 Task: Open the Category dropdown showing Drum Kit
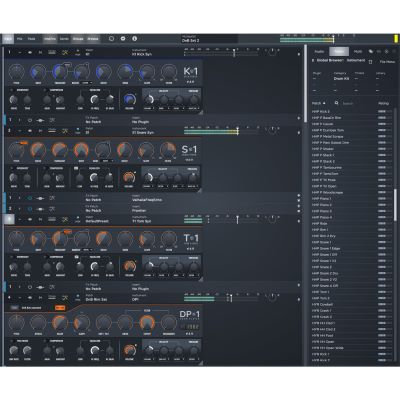click(341, 79)
